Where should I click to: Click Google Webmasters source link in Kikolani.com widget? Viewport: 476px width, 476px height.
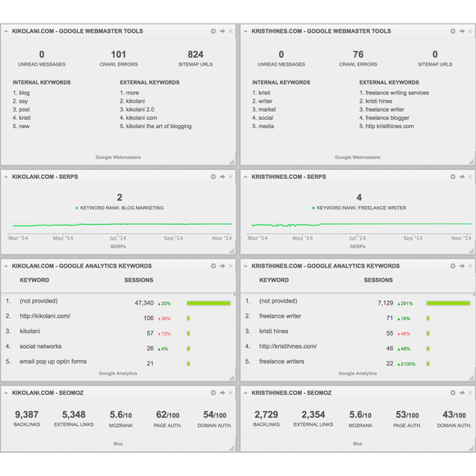point(118,158)
